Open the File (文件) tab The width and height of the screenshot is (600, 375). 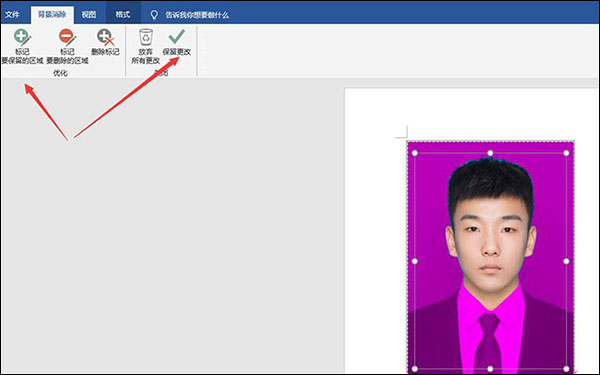pos(12,15)
